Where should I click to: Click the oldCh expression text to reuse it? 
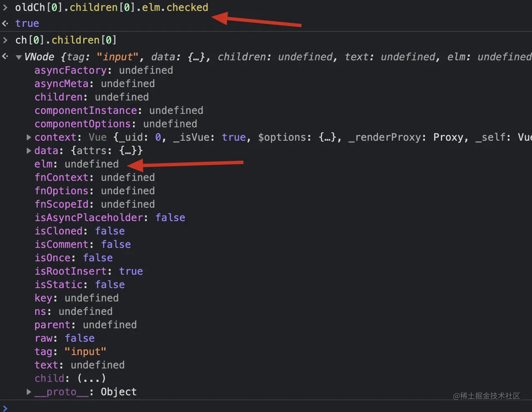(111, 7)
